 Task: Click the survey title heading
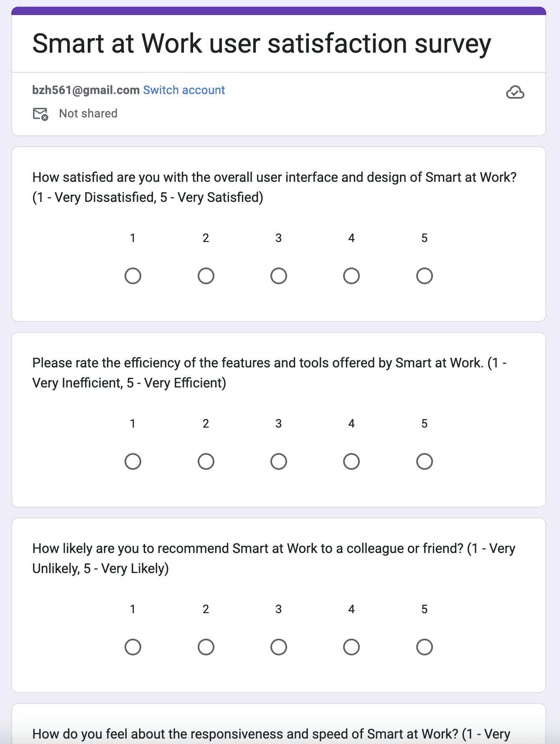coord(262,44)
